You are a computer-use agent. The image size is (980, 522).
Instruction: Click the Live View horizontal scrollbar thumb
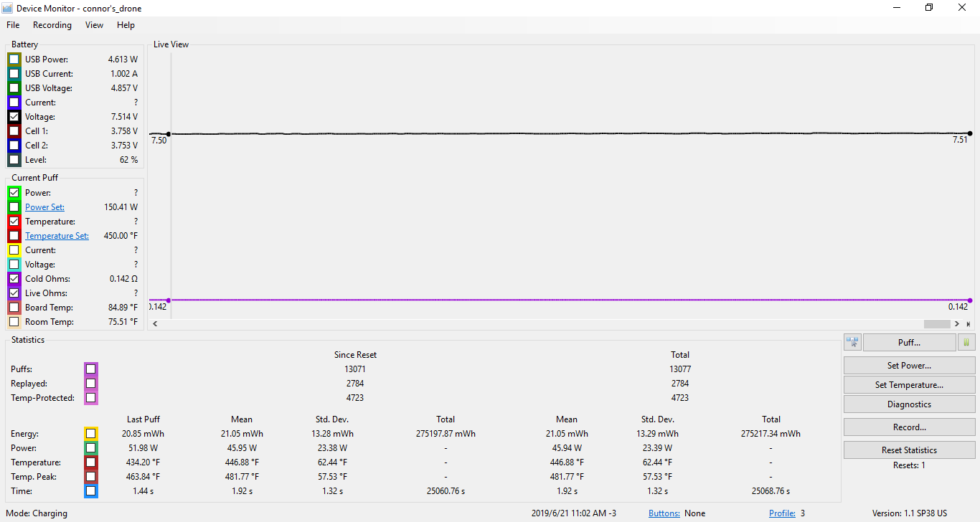click(x=937, y=324)
